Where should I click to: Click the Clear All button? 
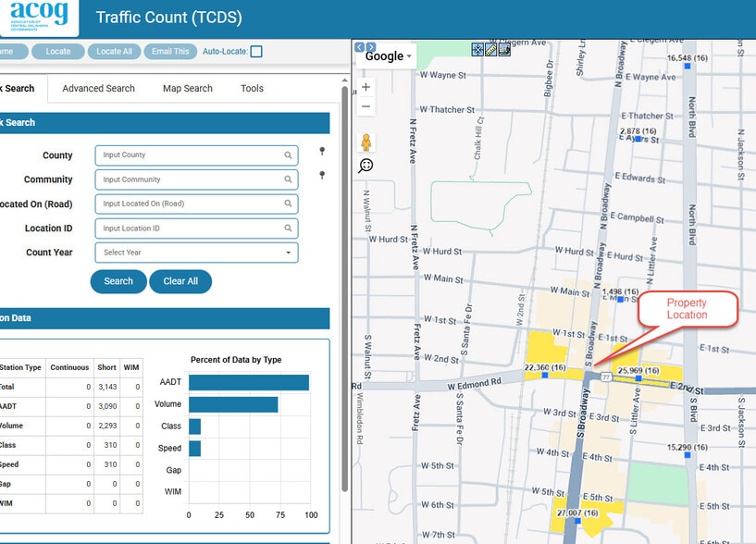point(180,281)
